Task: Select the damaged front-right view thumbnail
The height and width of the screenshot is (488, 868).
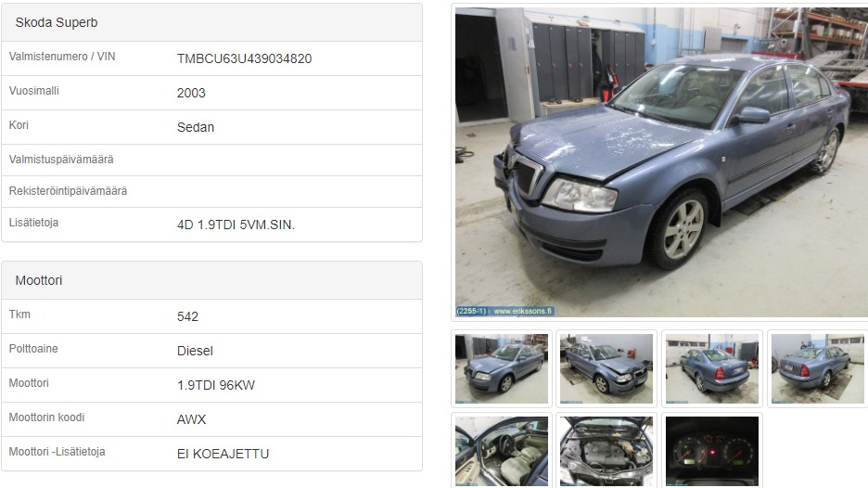Action: point(606,368)
